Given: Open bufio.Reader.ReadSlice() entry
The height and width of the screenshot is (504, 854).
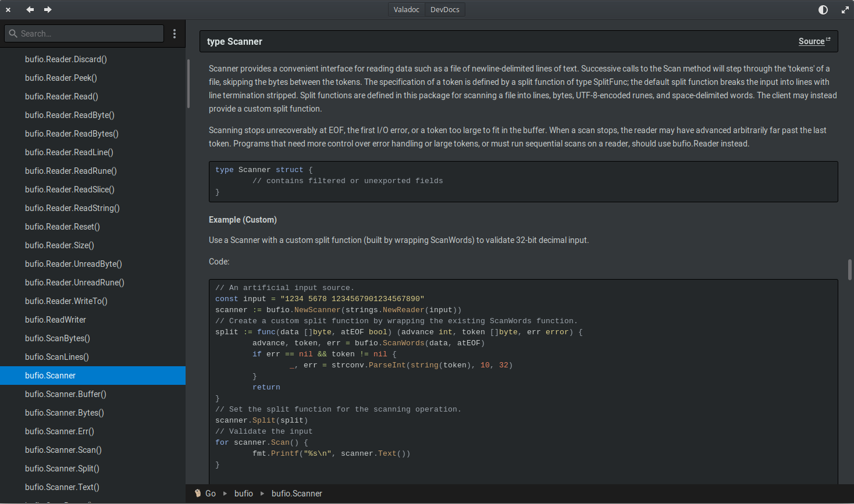Looking at the screenshot, I should click(x=93, y=190).
